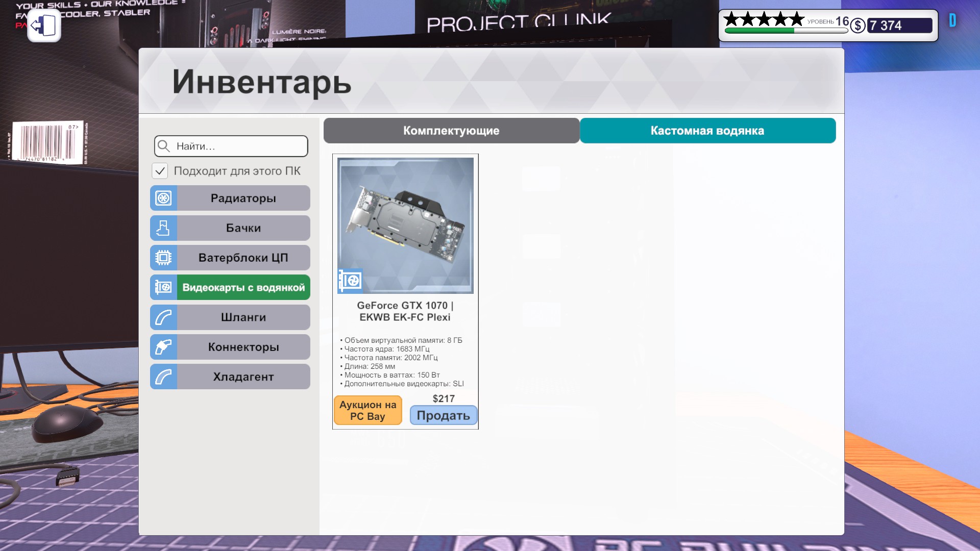980x551 pixels.
Task: Switch to the Комплектующие tab
Action: tap(451, 131)
